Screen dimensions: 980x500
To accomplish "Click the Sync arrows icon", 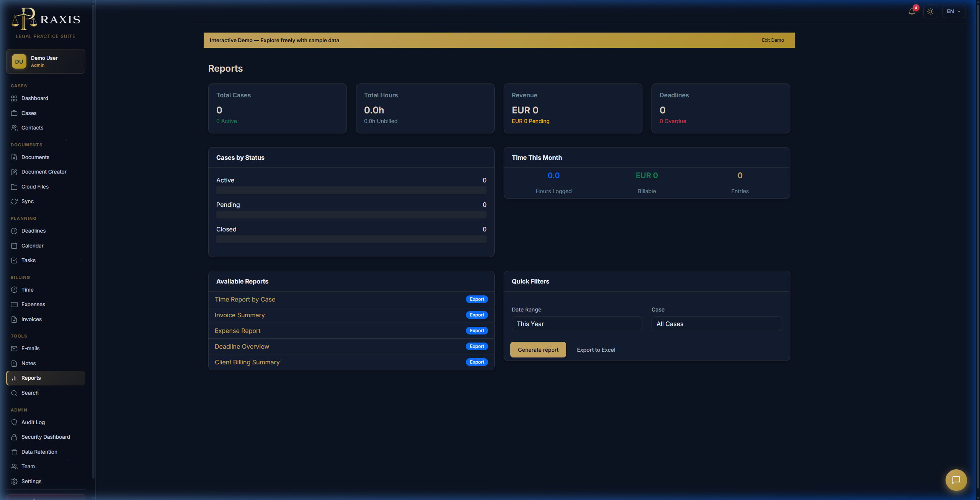I will [x=14, y=202].
